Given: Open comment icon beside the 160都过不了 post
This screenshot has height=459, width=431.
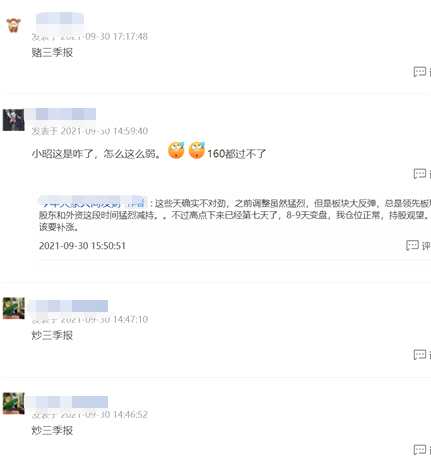Looking at the screenshot, I should click(x=420, y=173).
